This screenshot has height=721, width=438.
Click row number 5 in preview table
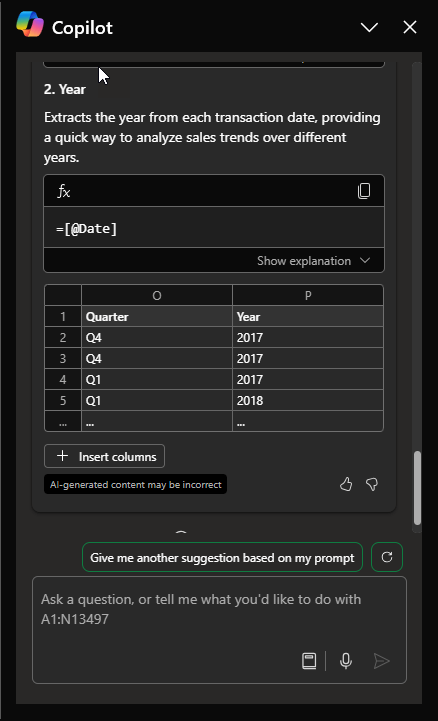click(63, 401)
